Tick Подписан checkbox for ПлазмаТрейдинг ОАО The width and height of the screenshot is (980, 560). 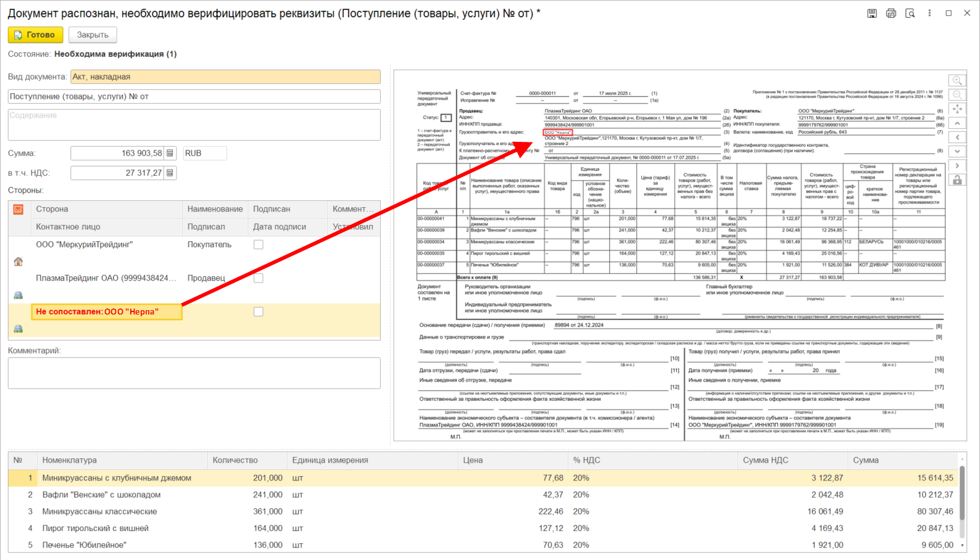(x=259, y=278)
